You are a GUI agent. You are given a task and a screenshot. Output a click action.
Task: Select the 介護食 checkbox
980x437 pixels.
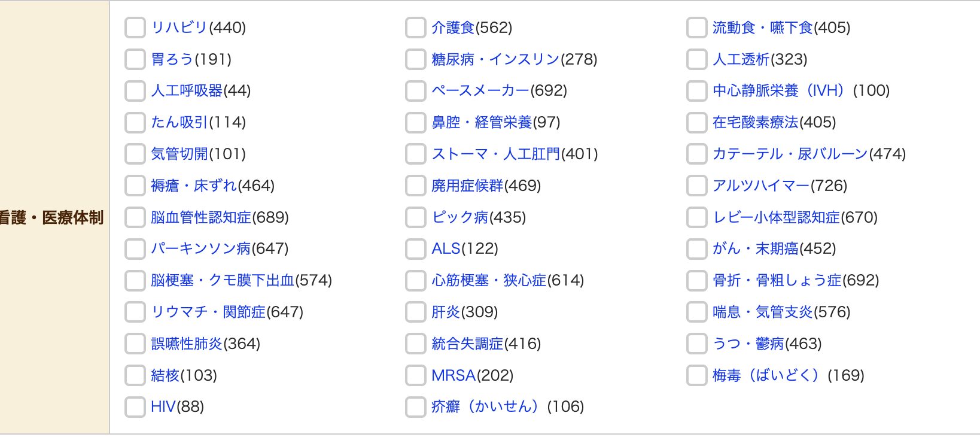[416, 28]
